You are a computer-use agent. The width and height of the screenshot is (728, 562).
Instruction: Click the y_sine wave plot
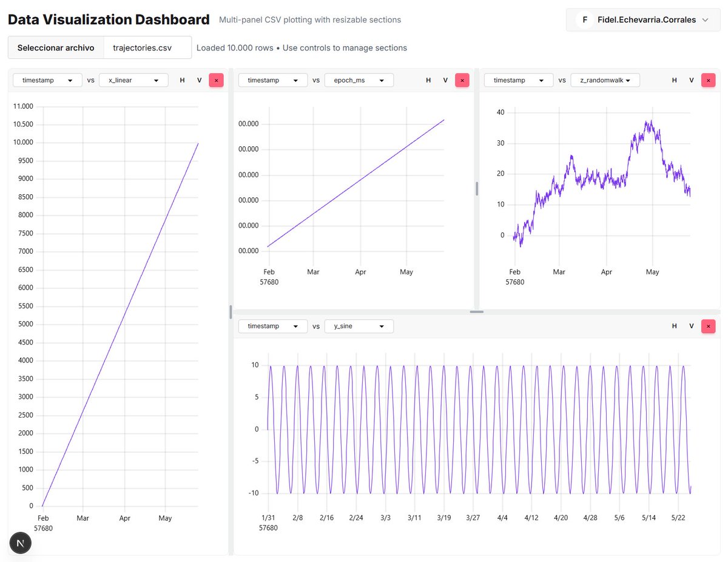[x=479, y=430]
